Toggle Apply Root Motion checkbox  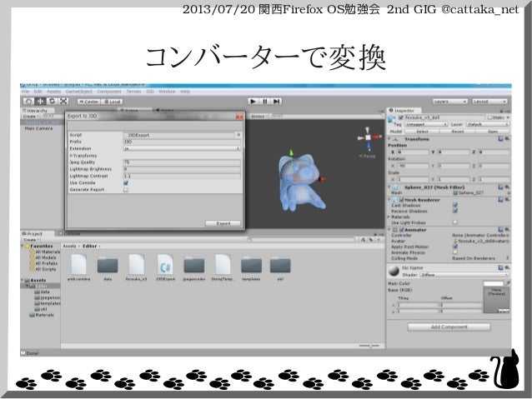point(455,247)
